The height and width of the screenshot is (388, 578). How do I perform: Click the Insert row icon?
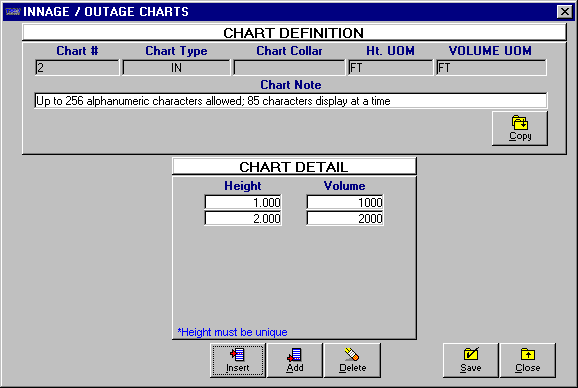coord(237,355)
